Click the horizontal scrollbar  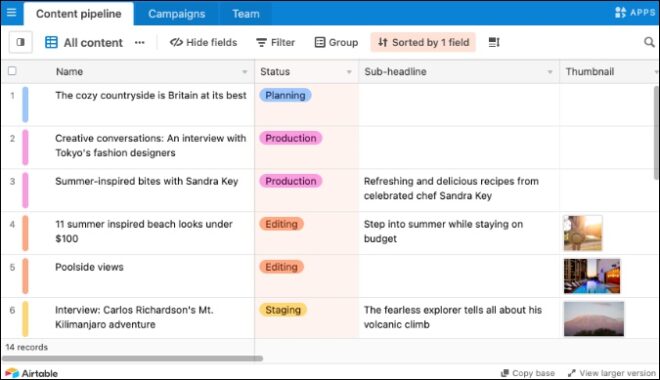point(133,359)
